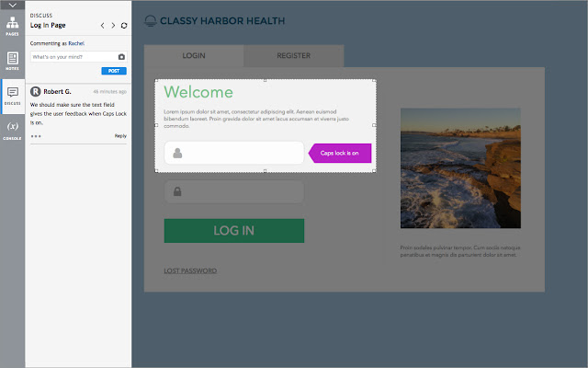Click the Rachel commenter name link
588x368 pixels.
(x=76, y=43)
